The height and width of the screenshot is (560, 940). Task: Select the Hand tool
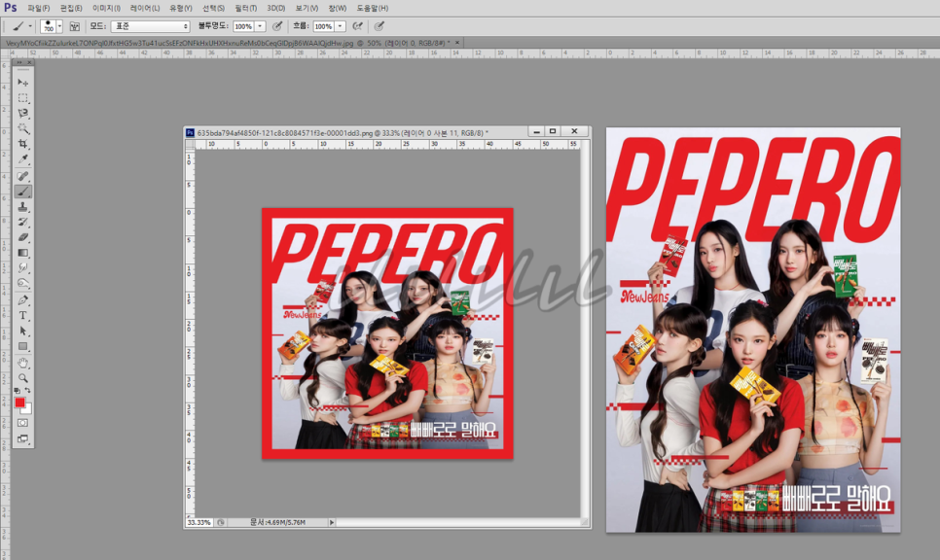[x=22, y=363]
